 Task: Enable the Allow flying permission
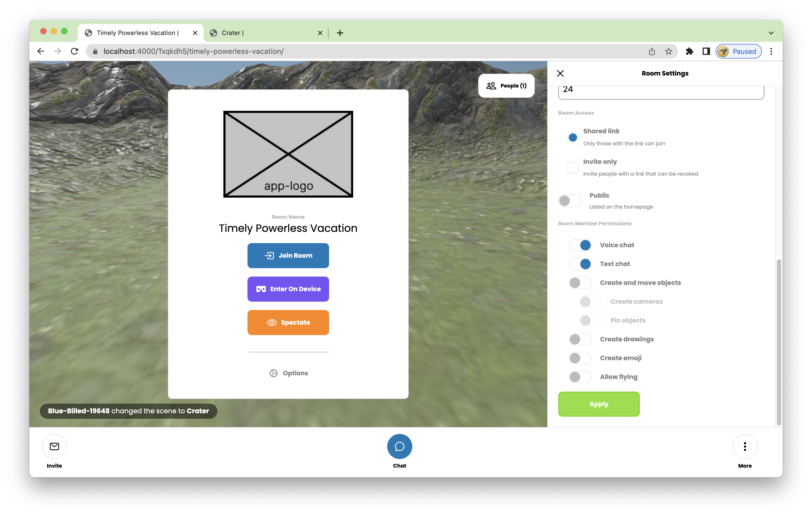click(x=580, y=377)
